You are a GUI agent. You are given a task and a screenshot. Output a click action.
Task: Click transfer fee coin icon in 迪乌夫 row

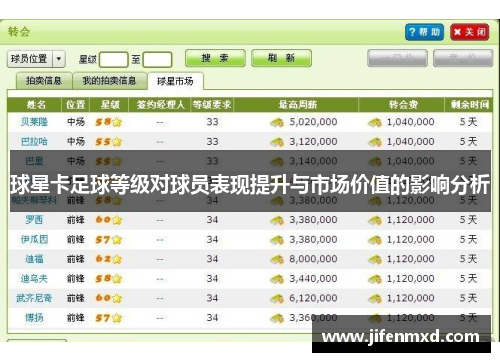pos(375,280)
